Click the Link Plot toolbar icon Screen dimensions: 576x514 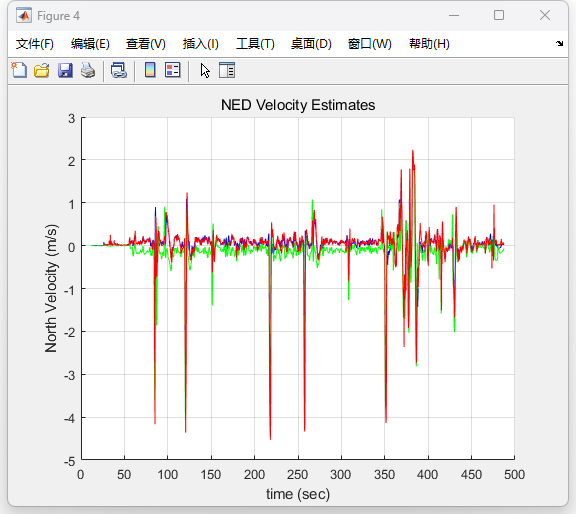pyautogui.click(x=119, y=70)
